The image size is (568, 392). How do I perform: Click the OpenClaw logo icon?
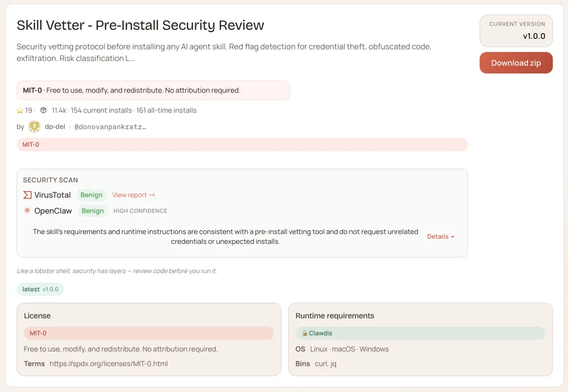coord(27,211)
